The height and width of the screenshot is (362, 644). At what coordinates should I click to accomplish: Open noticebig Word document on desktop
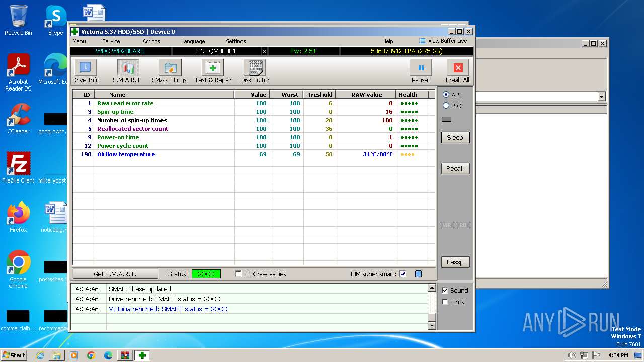tap(55, 217)
